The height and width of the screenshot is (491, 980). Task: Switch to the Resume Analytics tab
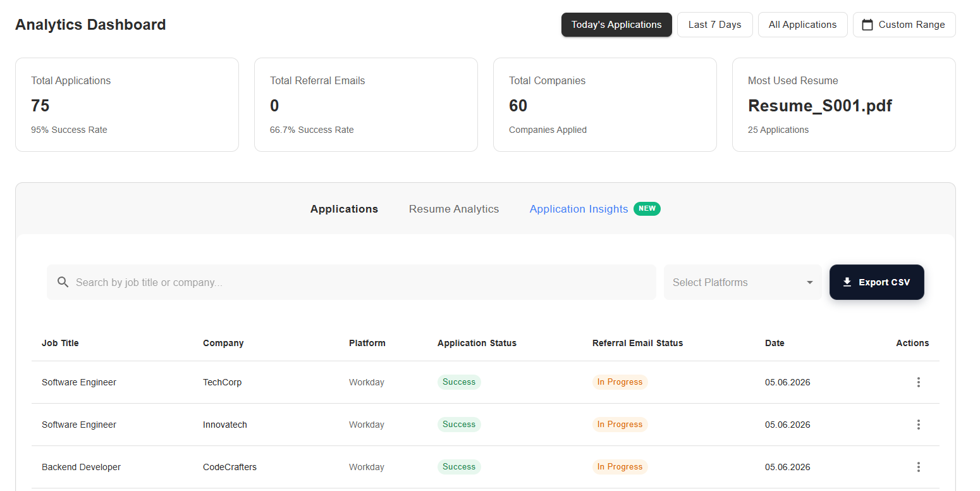click(x=454, y=209)
